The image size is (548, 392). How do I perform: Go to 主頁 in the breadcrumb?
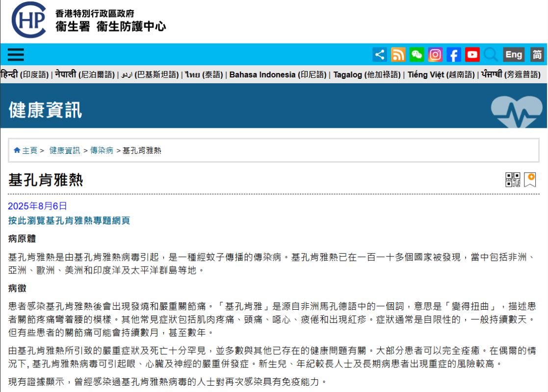pos(29,150)
